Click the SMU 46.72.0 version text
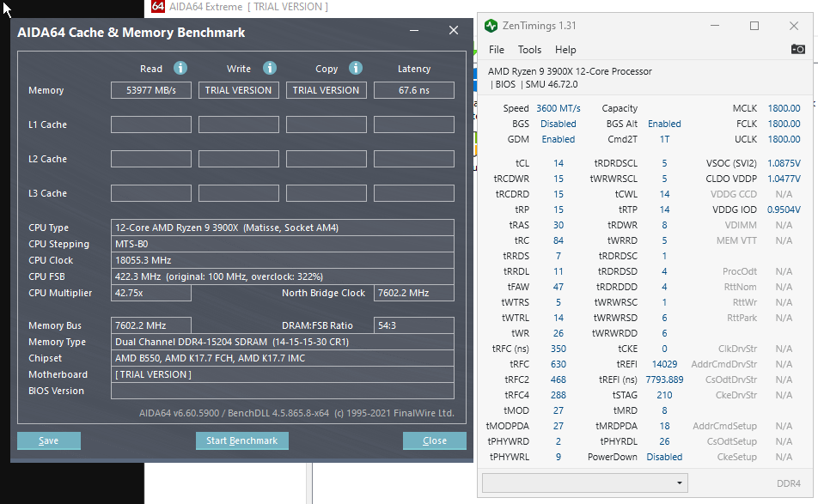This screenshot has height=504, width=818. (552, 84)
